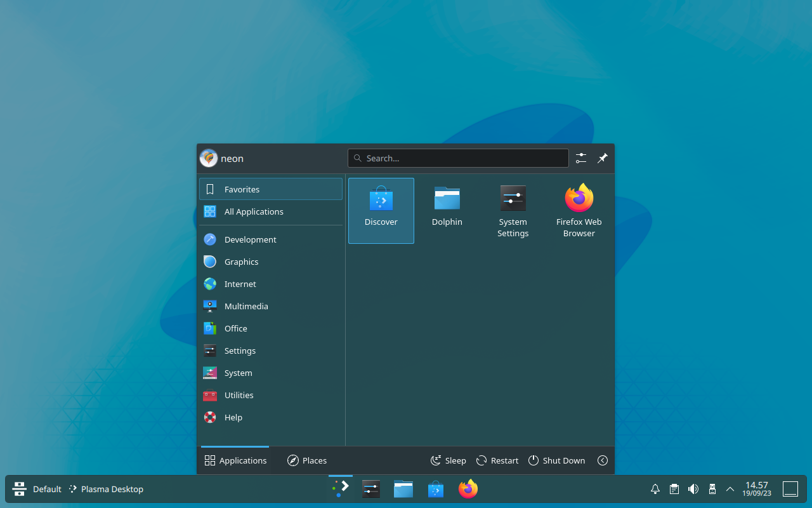
Task: Launch Firefox from the taskbar
Action: point(468,489)
